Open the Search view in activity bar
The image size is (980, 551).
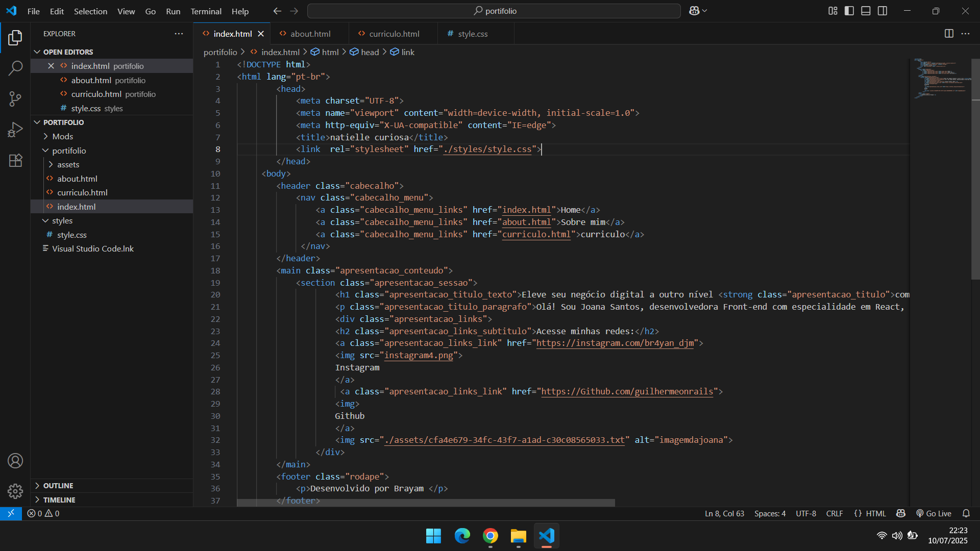(x=15, y=68)
